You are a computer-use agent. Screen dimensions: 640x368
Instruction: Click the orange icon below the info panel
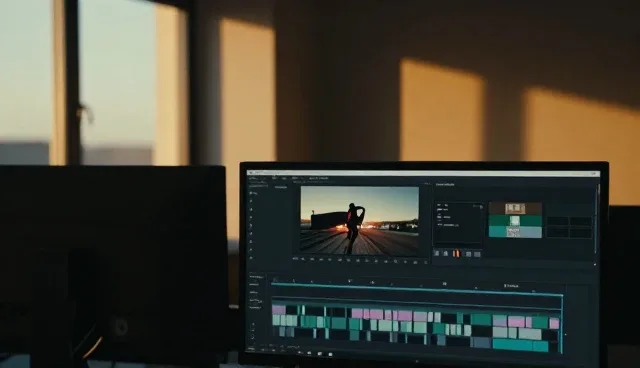[456, 254]
